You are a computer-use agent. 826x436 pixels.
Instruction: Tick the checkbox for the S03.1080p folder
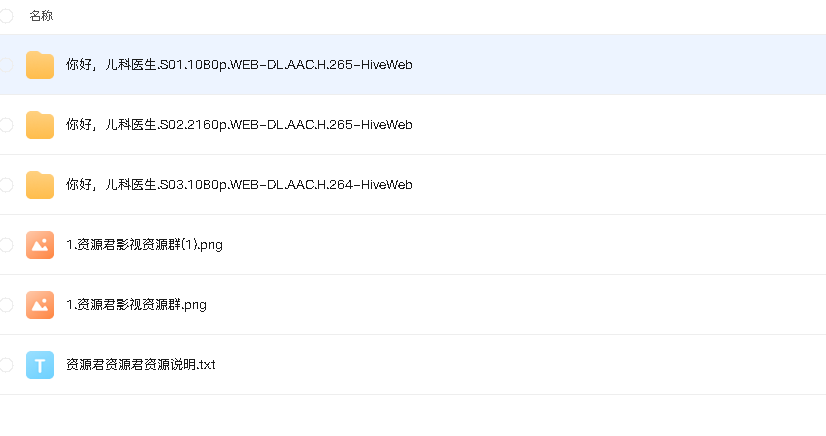(6, 185)
